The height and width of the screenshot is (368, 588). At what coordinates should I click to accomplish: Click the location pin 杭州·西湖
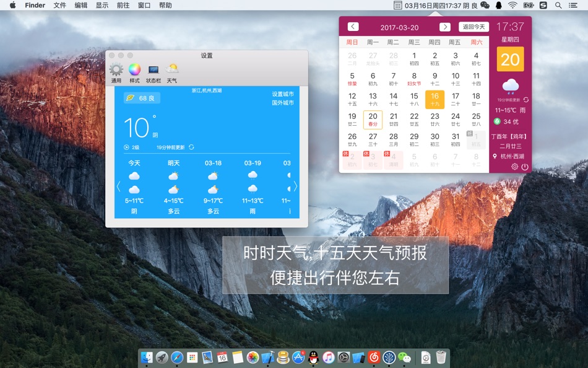pos(509,156)
